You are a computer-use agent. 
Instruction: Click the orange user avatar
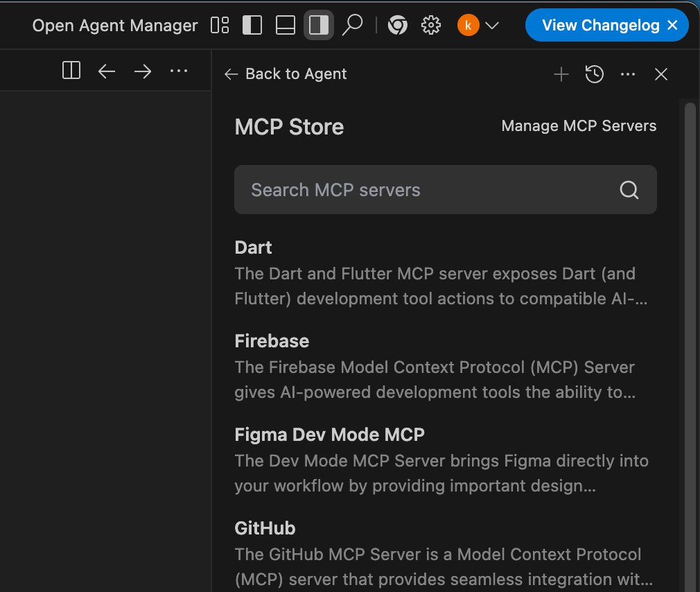pyautogui.click(x=469, y=26)
